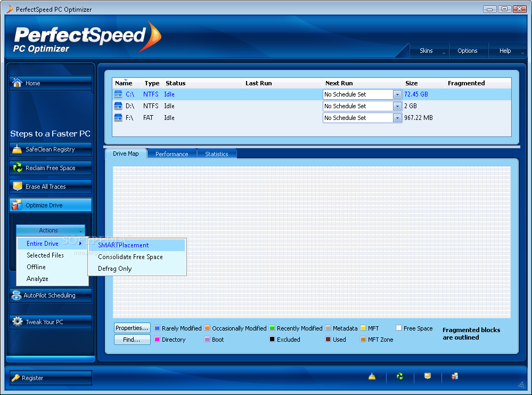Open the Skins dropdown menu

coord(430,51)
